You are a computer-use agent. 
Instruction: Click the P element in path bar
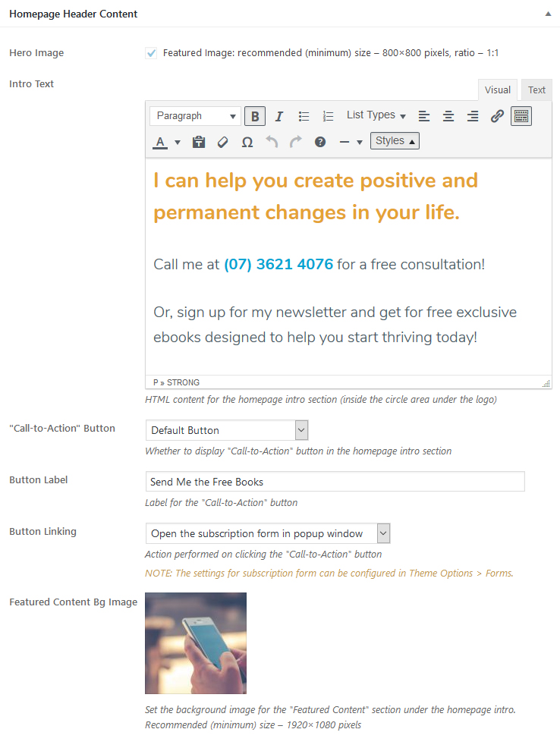pyautogui.click(x=156, y=382)
